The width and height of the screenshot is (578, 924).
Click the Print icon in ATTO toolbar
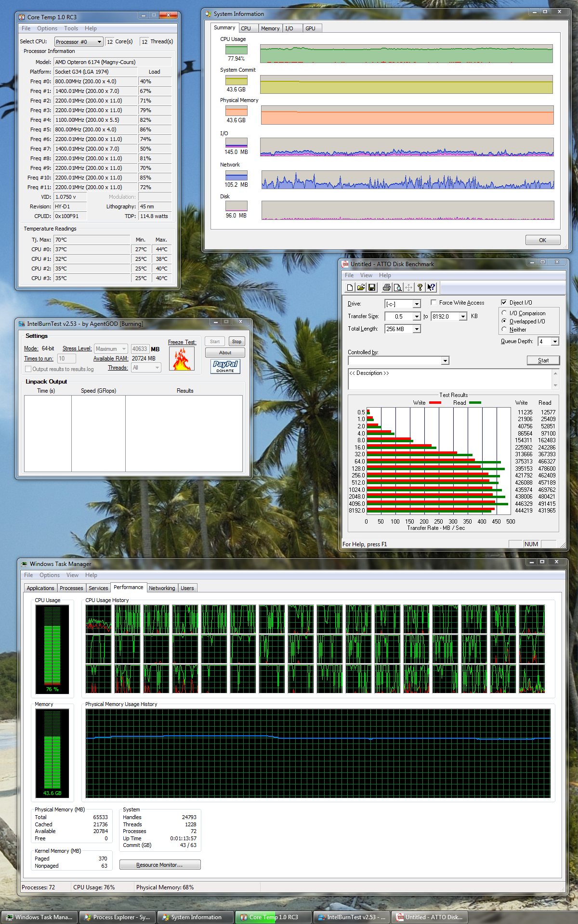(x=386, y=287)
